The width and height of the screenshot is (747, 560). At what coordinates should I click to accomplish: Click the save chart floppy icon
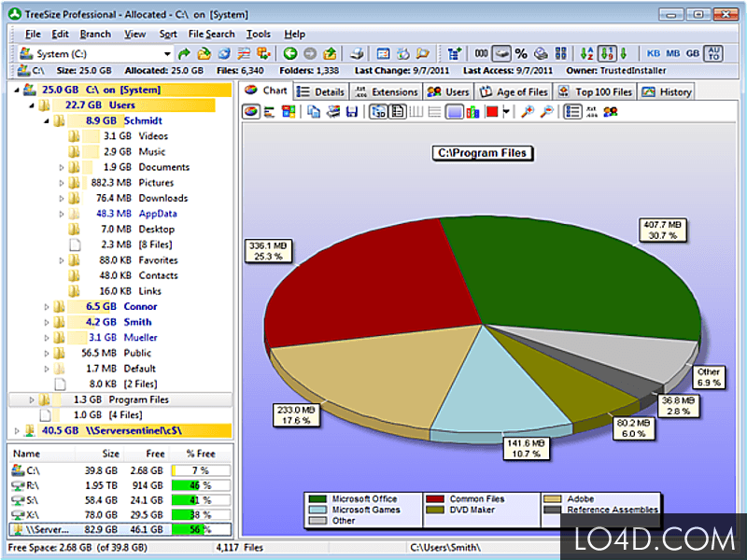[x=352, y=112]
